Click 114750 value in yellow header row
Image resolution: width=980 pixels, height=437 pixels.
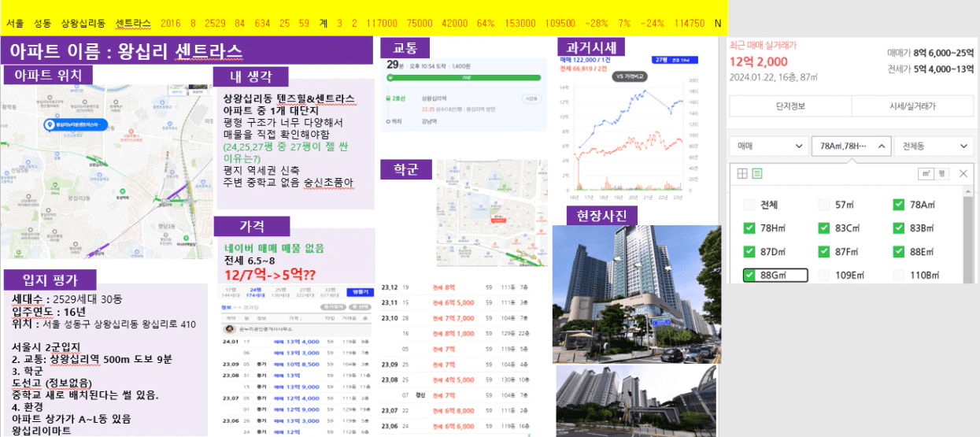pyautogui.click(x=690, y=24)
